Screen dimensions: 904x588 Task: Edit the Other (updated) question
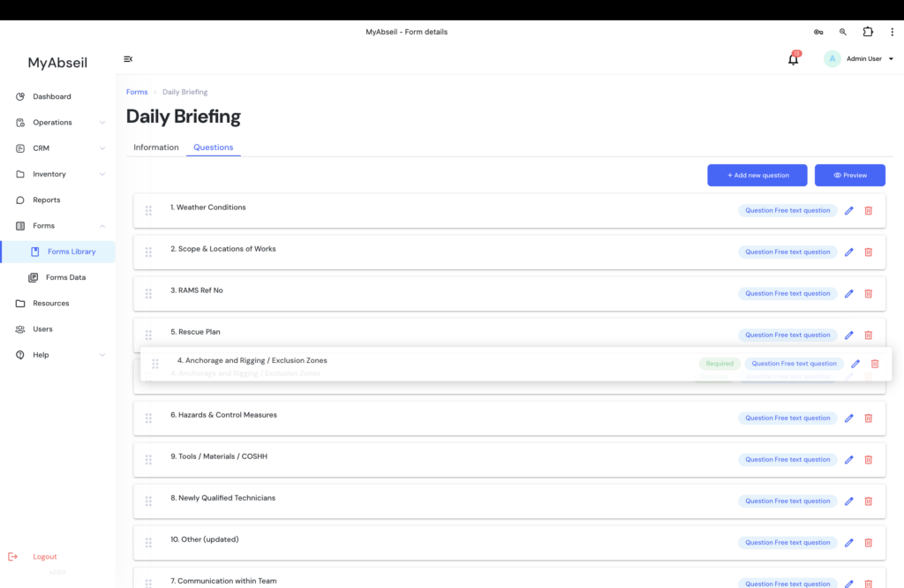(849, 543)
